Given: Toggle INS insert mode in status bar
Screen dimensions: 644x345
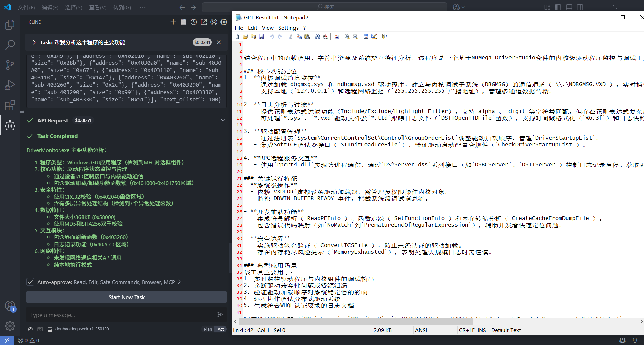Looking at the screenshot, I should point(482,330).
